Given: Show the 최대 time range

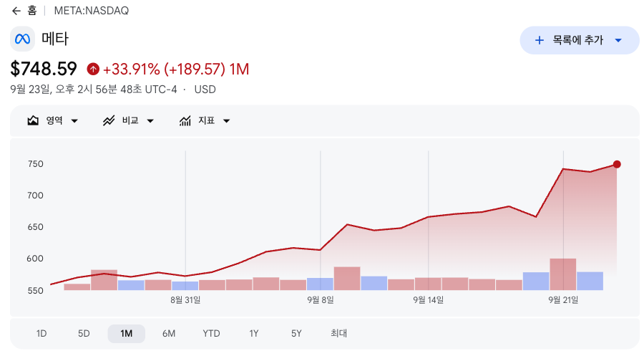Looking at the screenshot, I should point(339,333).
